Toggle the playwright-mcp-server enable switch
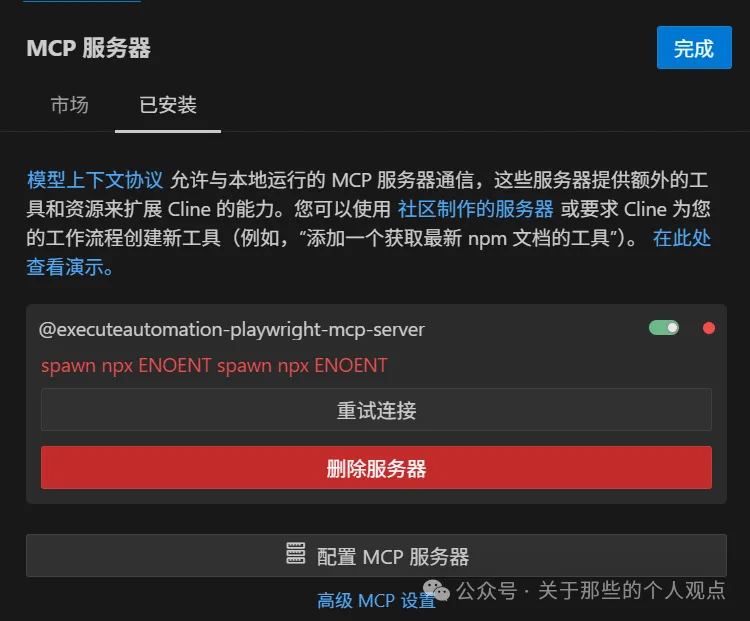 (664, 328)
